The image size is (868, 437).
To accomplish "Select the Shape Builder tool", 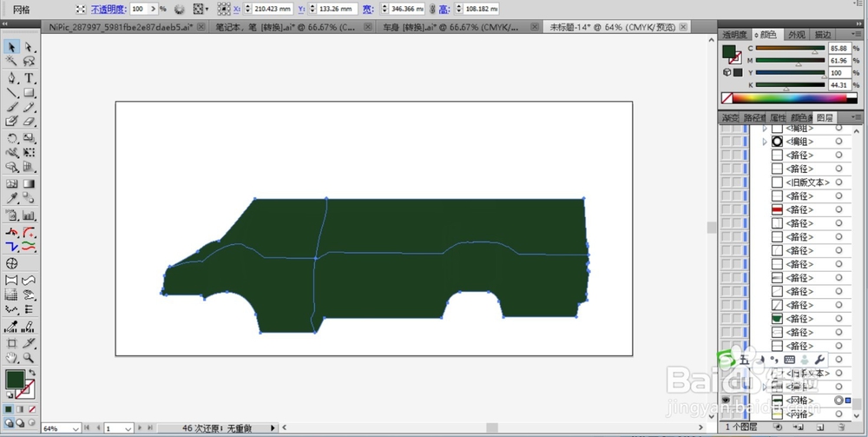I will click(11, 167).
